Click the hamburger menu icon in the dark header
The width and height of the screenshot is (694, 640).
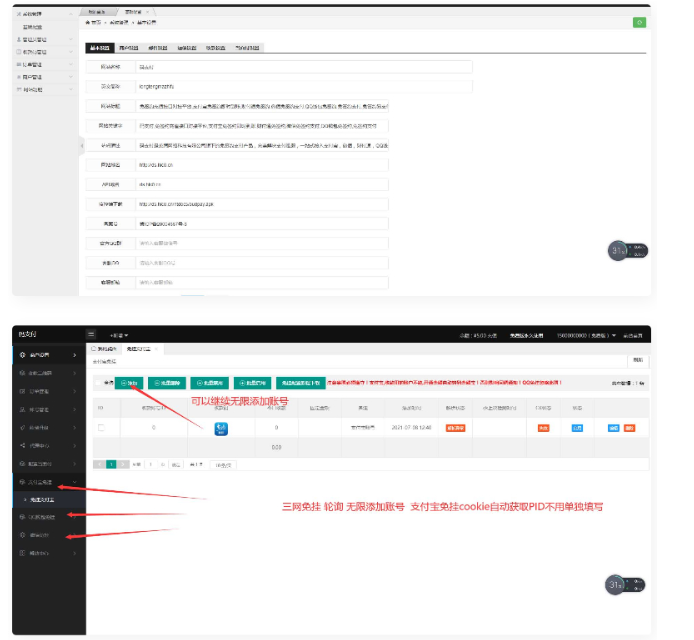point(91,334)
